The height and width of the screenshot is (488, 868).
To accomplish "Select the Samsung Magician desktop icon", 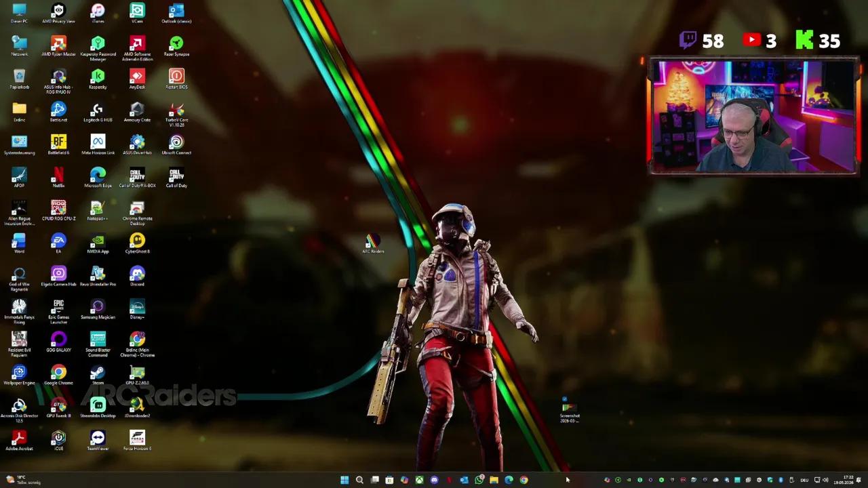I will (x=98, y=309).
